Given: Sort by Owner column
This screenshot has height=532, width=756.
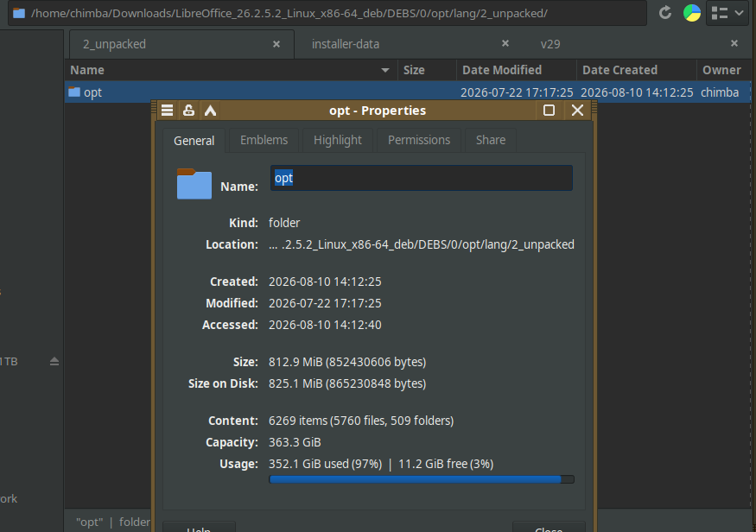Looking at the screenshot, I should pyautogui.click(x=723, y=70).
